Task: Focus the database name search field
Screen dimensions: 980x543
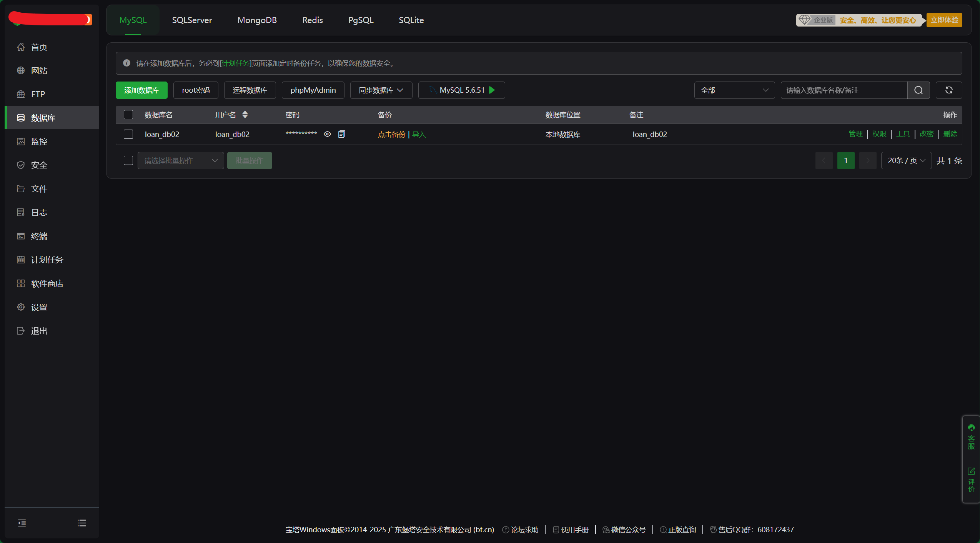Action: (844, 90)
